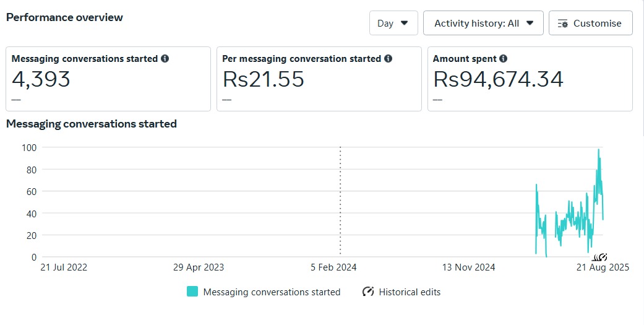Click historical edits marker on the chart timeline

point(601,257)
